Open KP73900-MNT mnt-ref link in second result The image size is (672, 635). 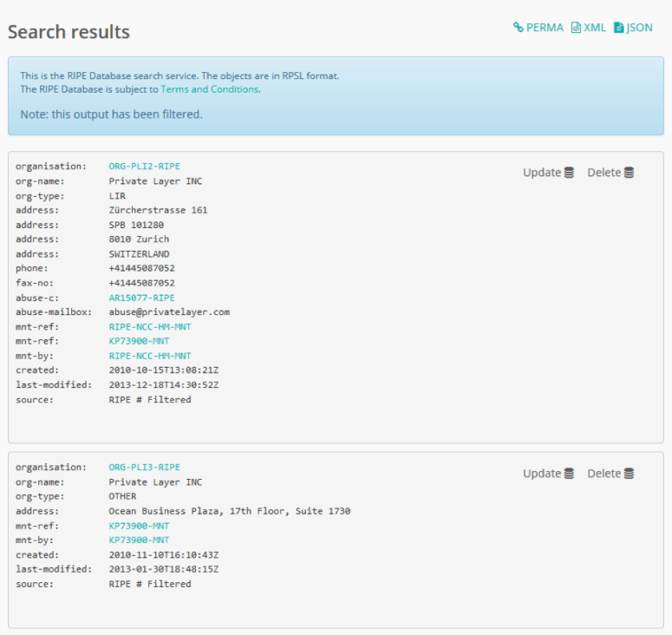tap(139, 526)
